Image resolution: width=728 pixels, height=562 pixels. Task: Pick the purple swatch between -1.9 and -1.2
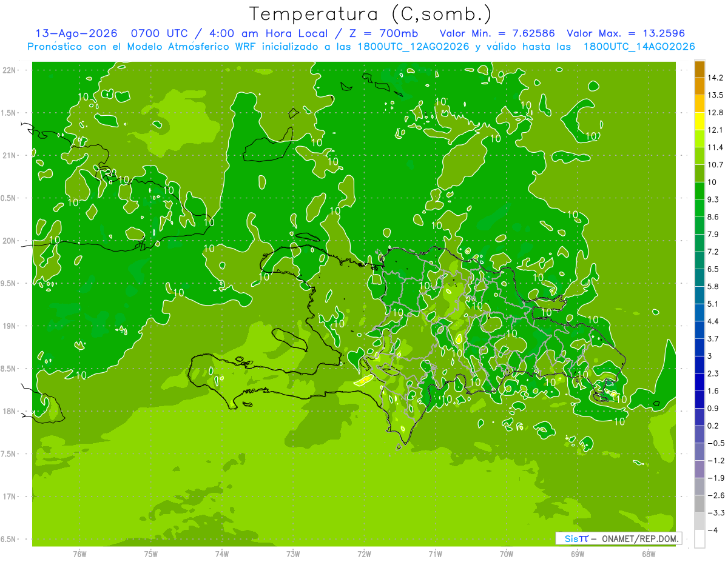coord(699,469)
